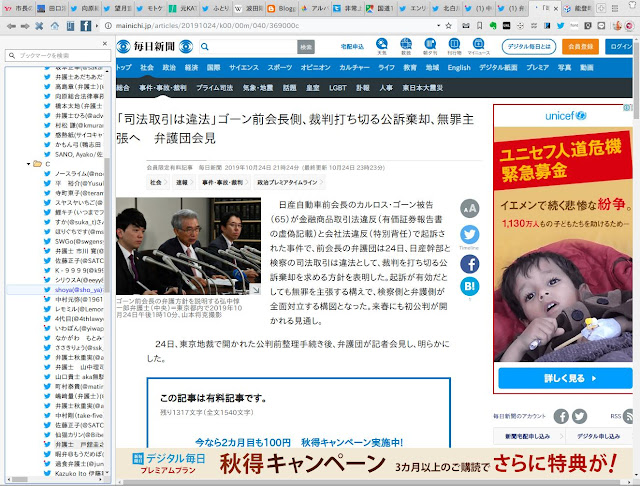Bookmark this page with the star icon
The width and height of the screenshot is (640, 486).
pos(449,26)
